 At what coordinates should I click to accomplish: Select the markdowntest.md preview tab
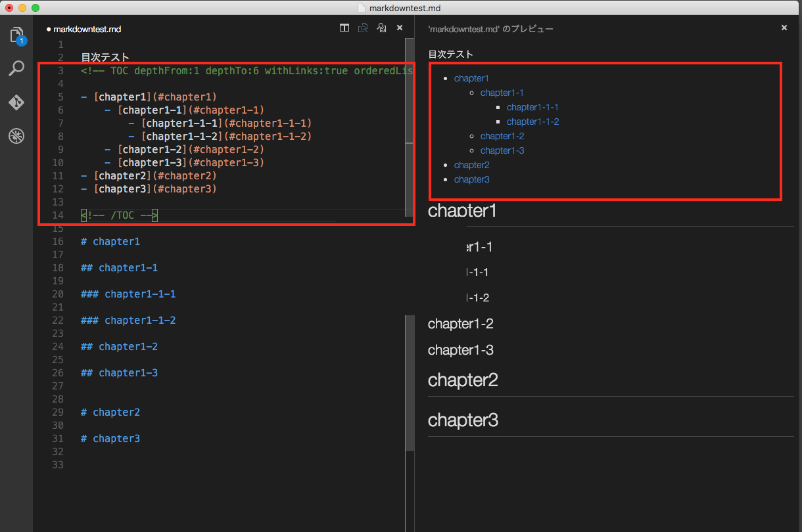coord(490,29)
